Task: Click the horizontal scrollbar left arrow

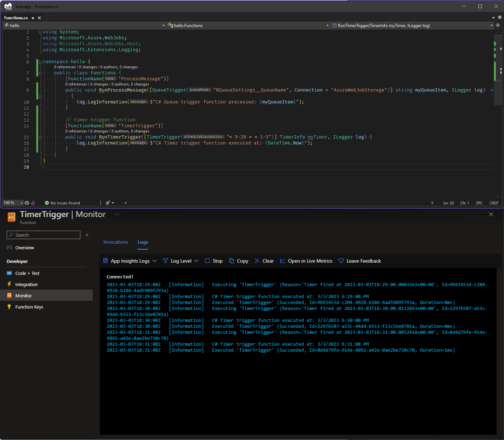Action: 125,203
